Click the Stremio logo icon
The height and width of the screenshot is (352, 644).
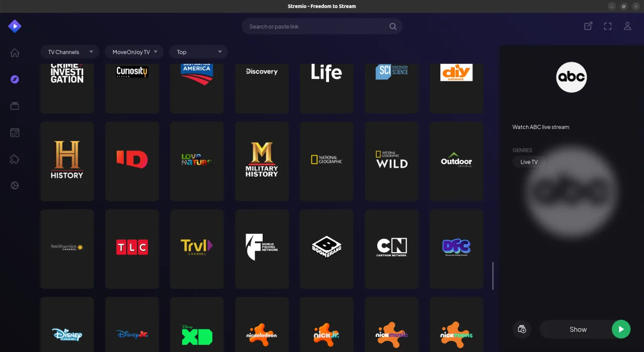[x=15, y=26]
